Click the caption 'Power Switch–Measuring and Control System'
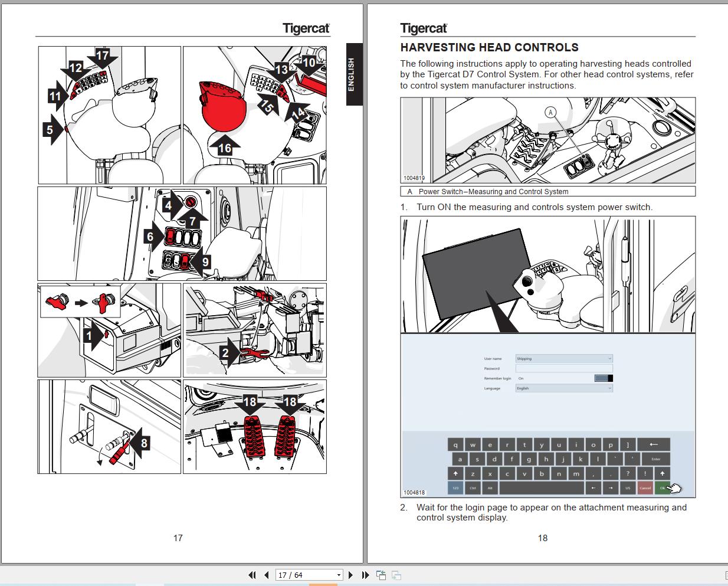 (493, 192)
